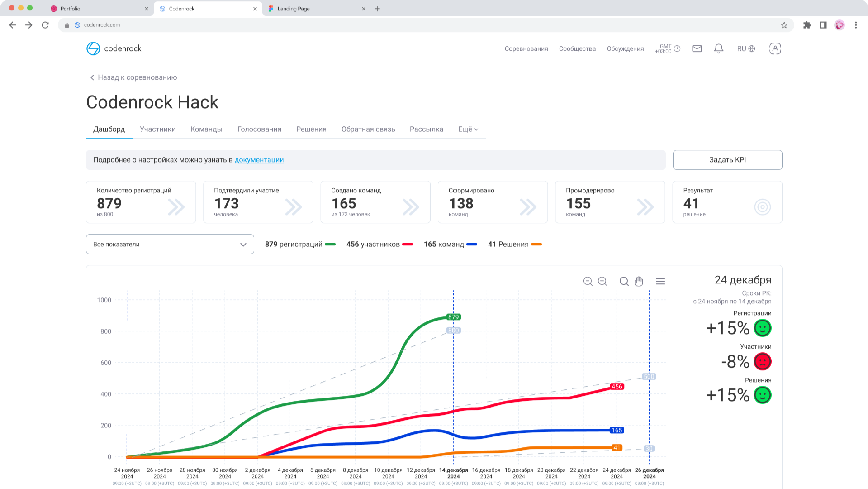Open the 'Все показатели' dropdown
The height and width of the screenshot is (489, 868).
(170, 244)
